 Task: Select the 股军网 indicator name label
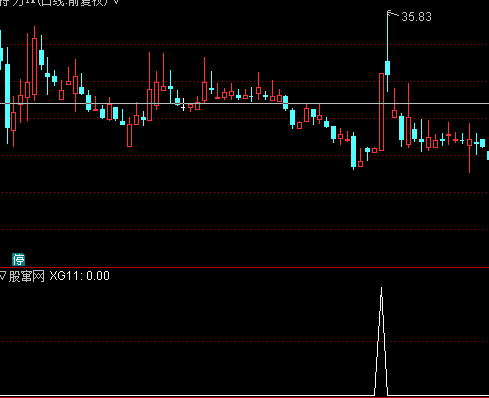(x=27, y=276)
